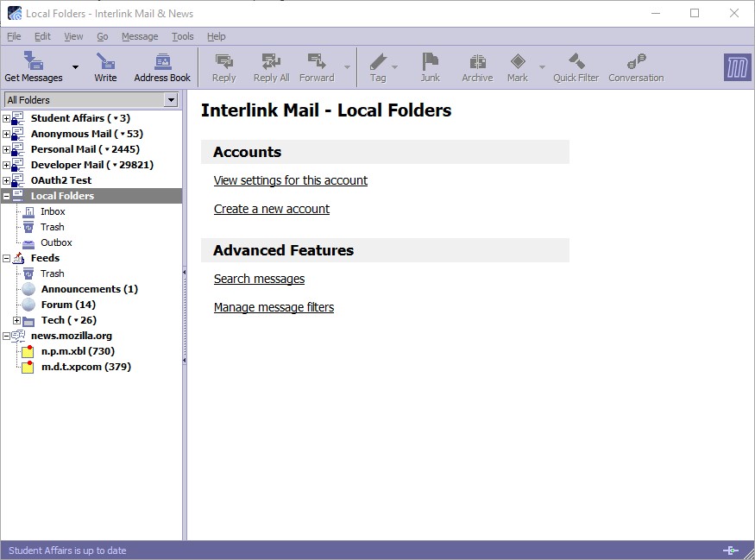
Task: Open the Mark dropdown arrow
Action: 542,67
